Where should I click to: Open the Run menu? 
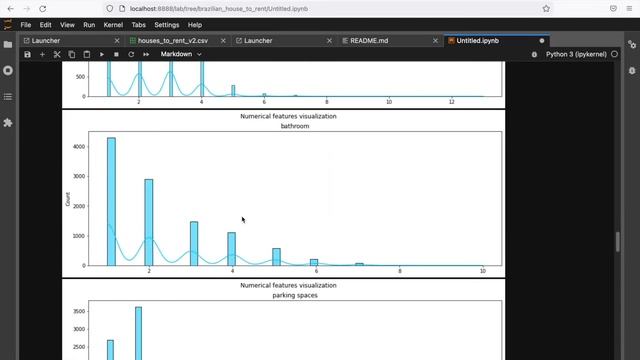coord(89,25)
